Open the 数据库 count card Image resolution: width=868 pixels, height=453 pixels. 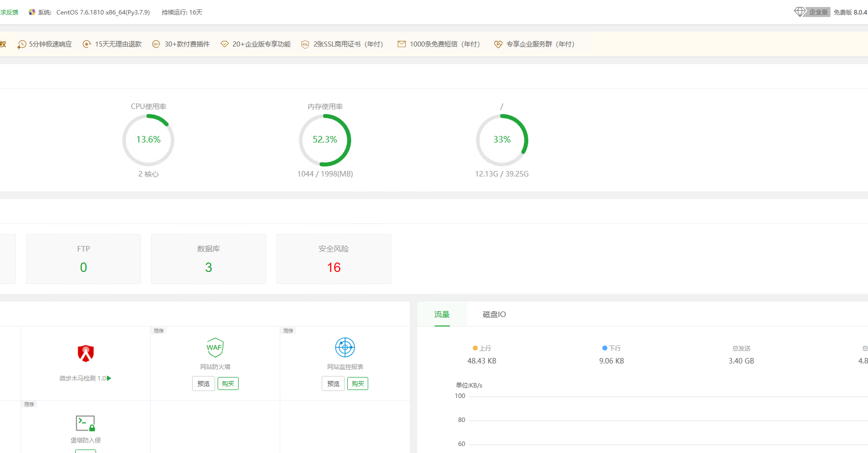pyautogui.click(x=209, y=259)
